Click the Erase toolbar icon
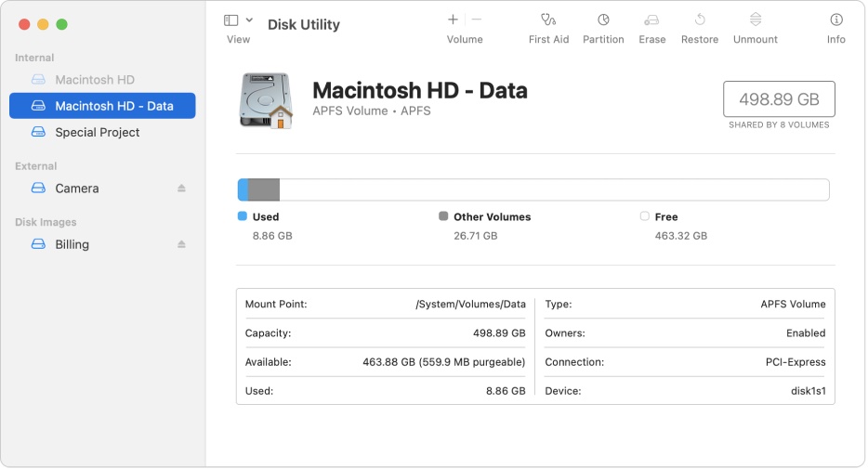868x469 pixels. pos(651,20)
